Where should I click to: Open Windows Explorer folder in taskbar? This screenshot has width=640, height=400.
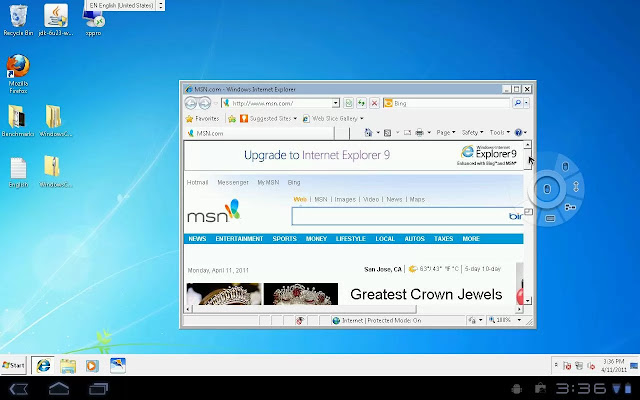coord(68,366)
